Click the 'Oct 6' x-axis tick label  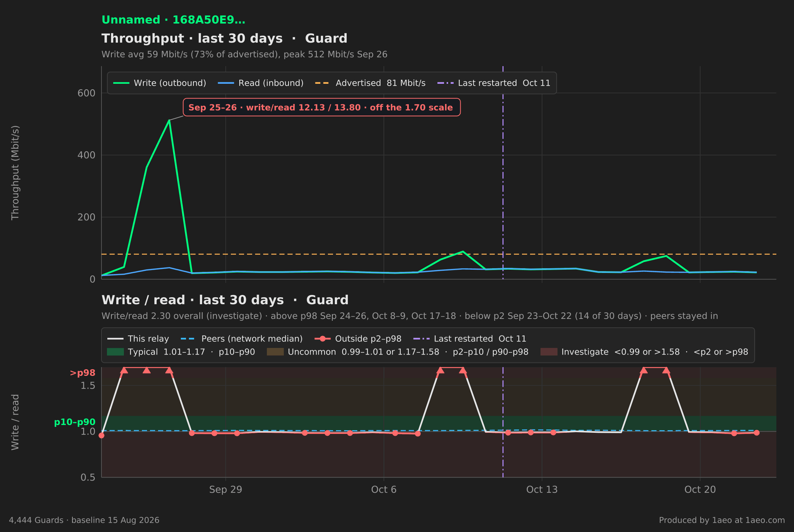pos(384,489)
